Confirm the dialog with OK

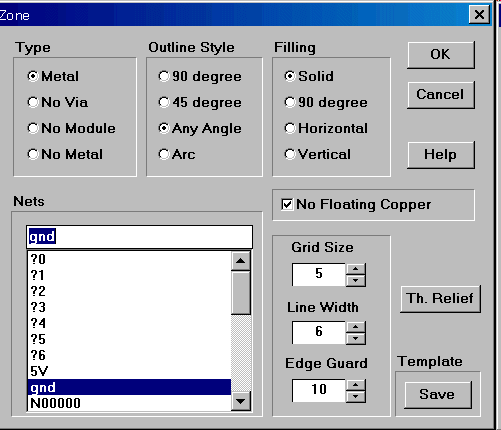click(x=441, y=55)
